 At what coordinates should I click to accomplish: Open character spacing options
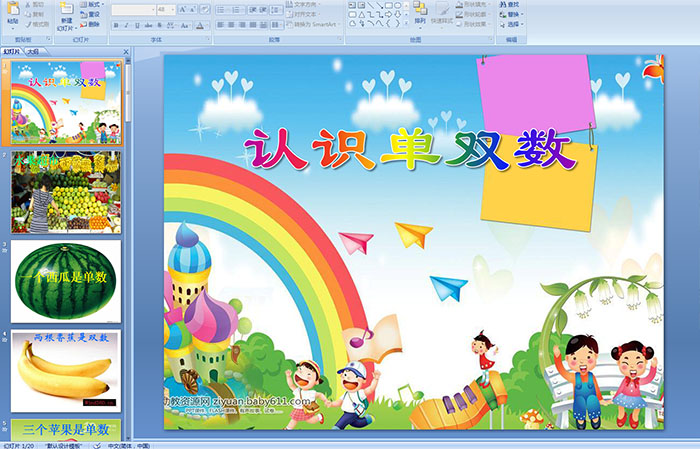pyautogui.click(x=171, y=26)
